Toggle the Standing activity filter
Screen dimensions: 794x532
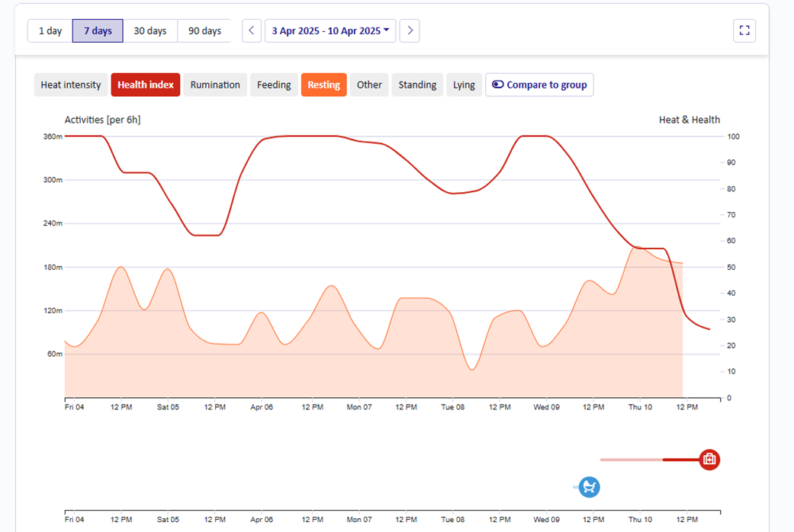(x=417, y=85)
